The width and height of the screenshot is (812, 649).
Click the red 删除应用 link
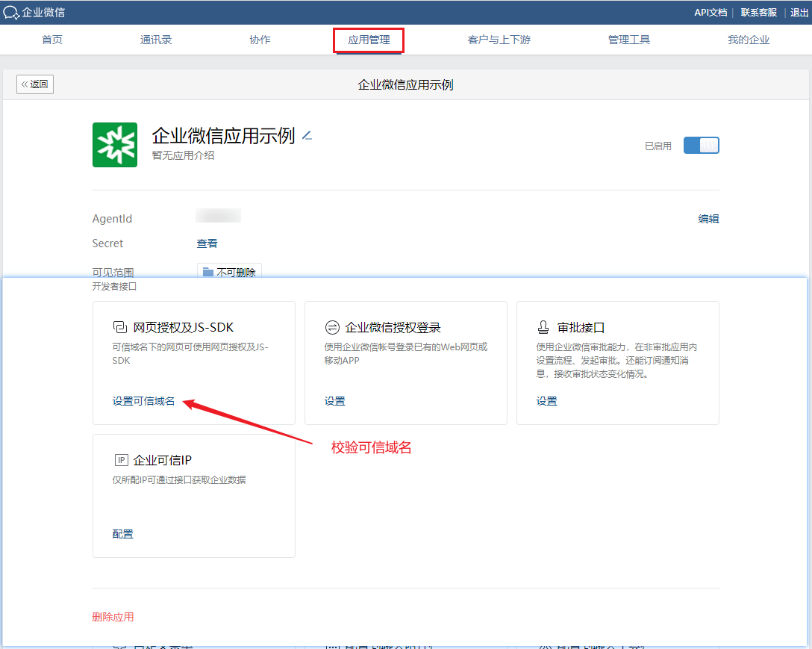113,617
